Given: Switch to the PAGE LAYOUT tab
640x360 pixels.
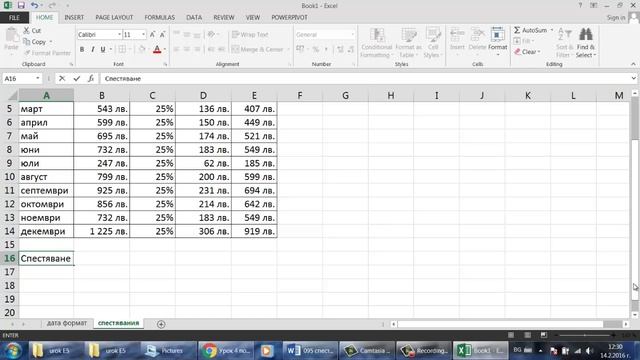Looking at the screenshot, I should click(x=114, y=18).
